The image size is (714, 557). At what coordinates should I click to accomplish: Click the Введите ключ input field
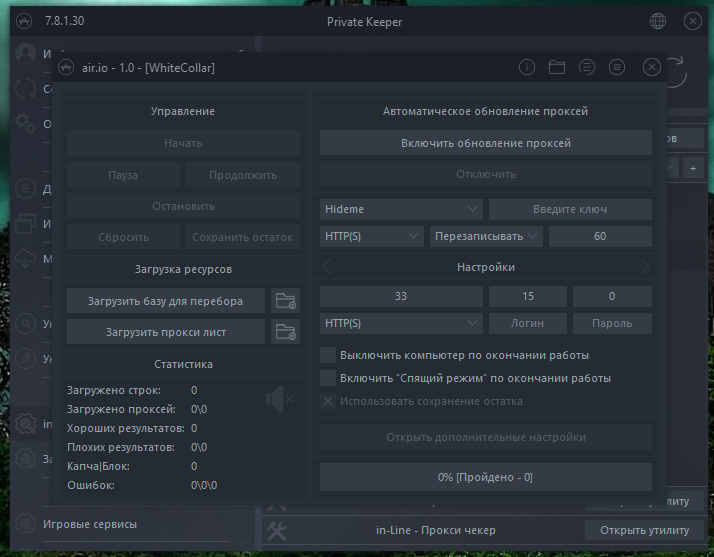[570, 209]
